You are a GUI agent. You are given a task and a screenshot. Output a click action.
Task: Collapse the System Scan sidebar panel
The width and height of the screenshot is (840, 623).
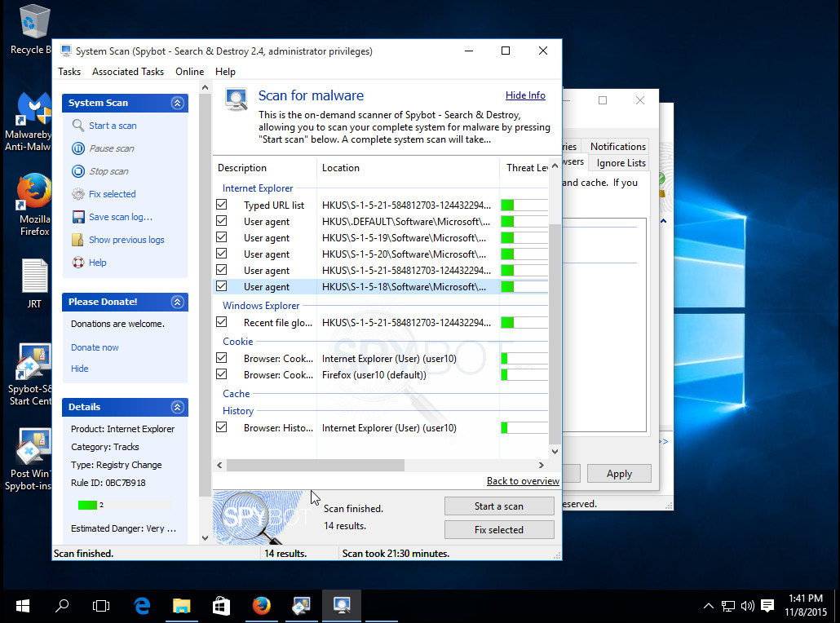(177, 103)
